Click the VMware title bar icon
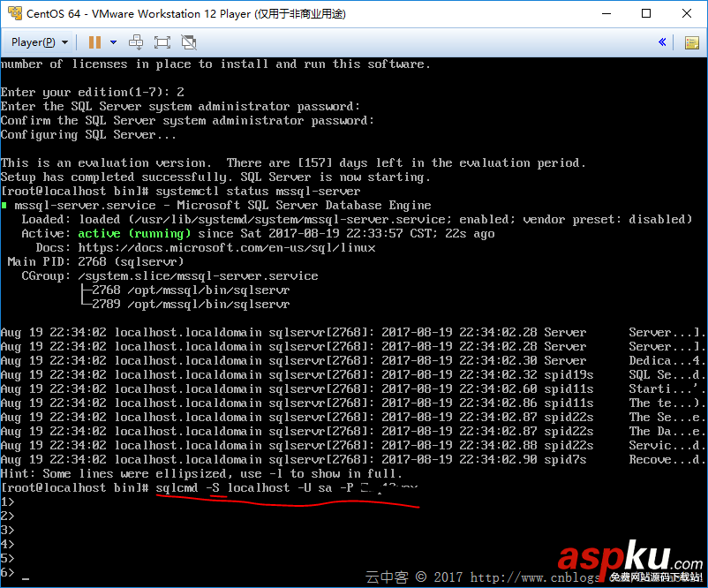This screenshot has height=588, width=708. coord(15,13)
